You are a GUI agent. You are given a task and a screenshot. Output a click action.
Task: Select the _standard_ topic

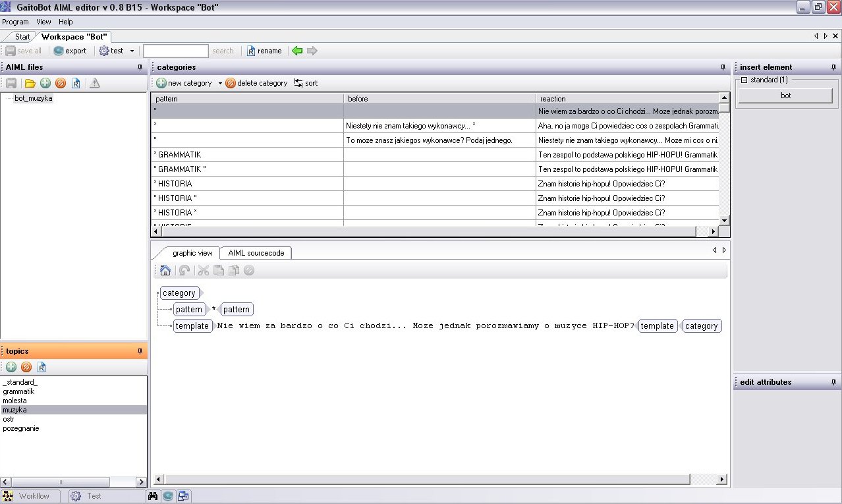tap(73, 382)
